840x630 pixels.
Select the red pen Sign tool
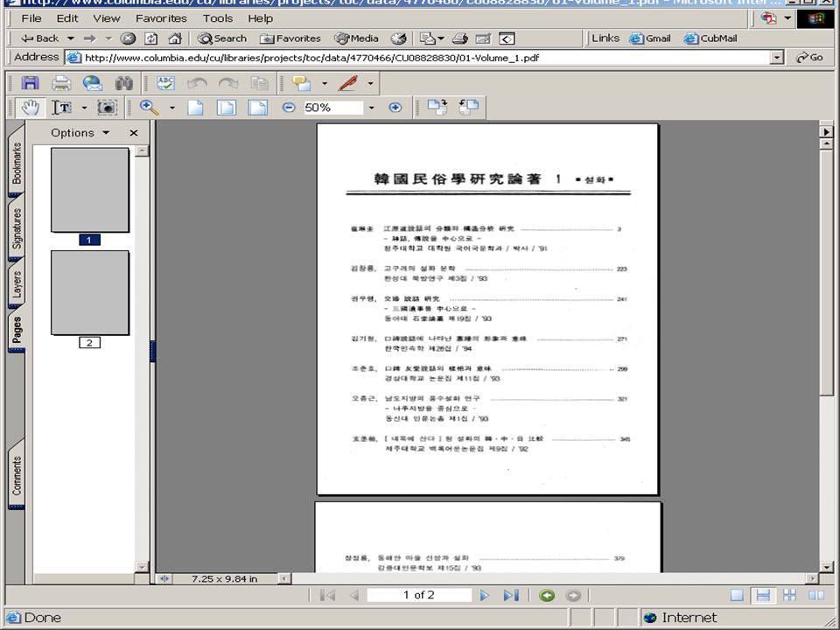[x=348, y=83]
